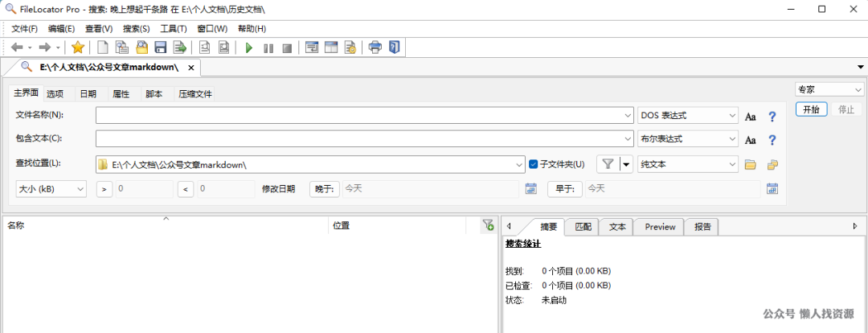The image size is (868, 333).
Task: Click the 开始 button
Action: tap(812, 109)
